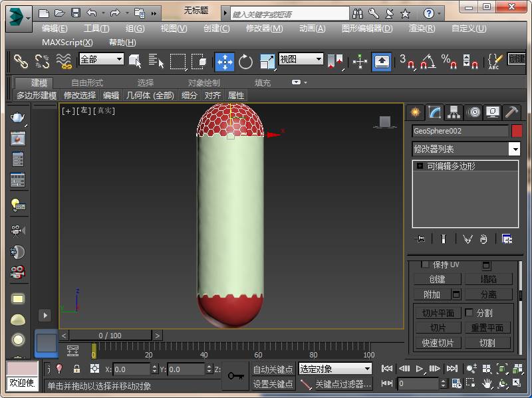Click the 快速切片 button

[x=438, y=343]
